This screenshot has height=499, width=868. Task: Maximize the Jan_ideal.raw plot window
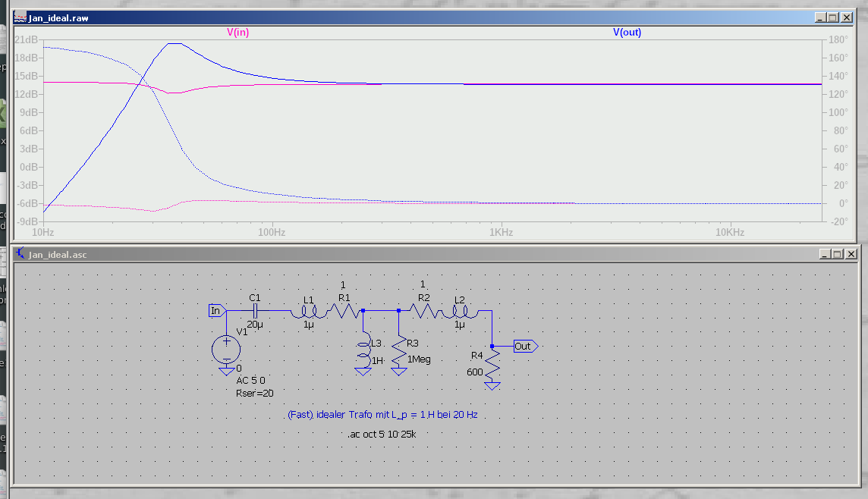click(x=833, y=17)
